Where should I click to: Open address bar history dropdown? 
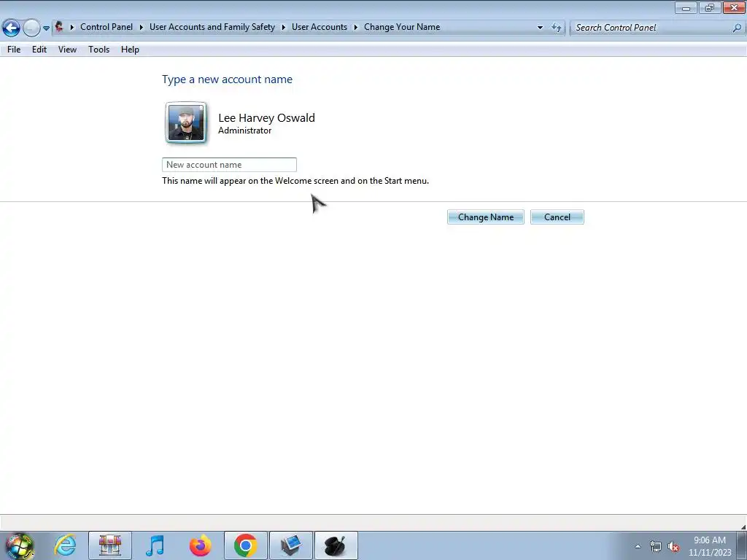coord(540,28)
